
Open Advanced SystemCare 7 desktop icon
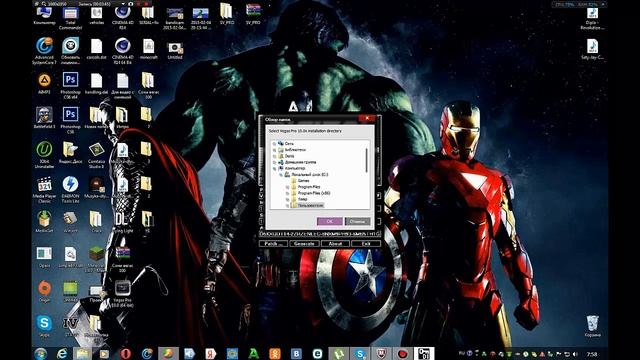[x=44, y=51]
